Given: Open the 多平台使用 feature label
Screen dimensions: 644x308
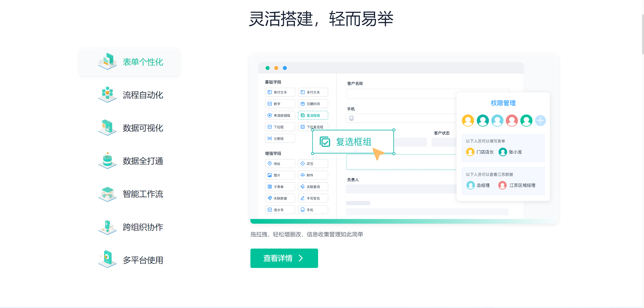Looking at the screenshot, I should pyautogui.click(x=143, y=260).
